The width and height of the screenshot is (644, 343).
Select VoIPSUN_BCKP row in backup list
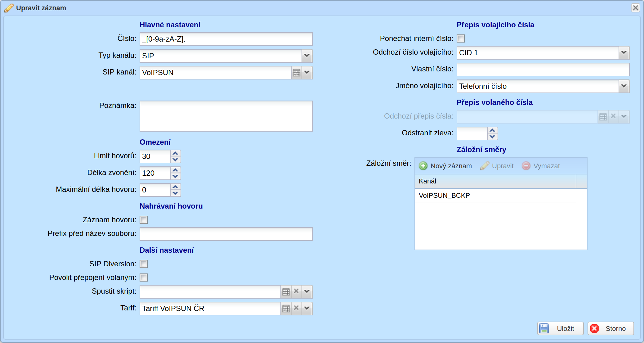(496, 196)
